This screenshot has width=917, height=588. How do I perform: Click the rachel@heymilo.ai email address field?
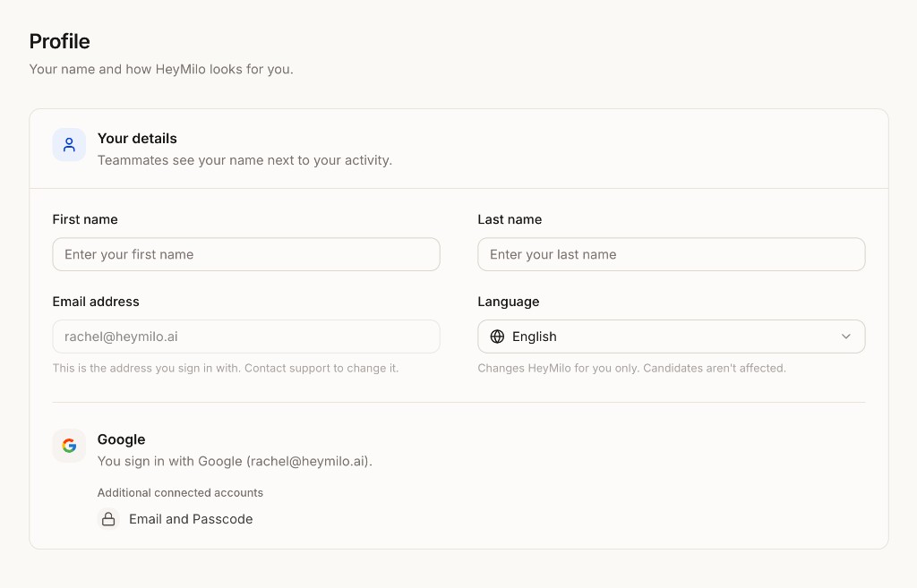point(246,337)
